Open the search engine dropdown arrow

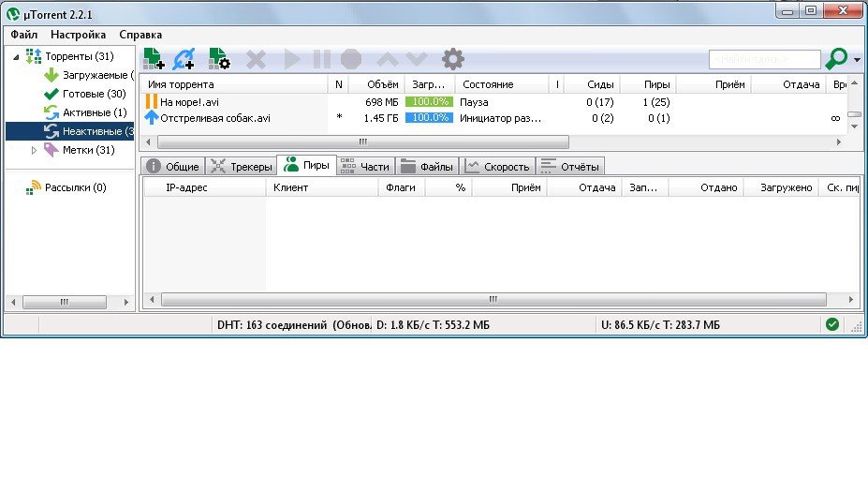point(857,59)
